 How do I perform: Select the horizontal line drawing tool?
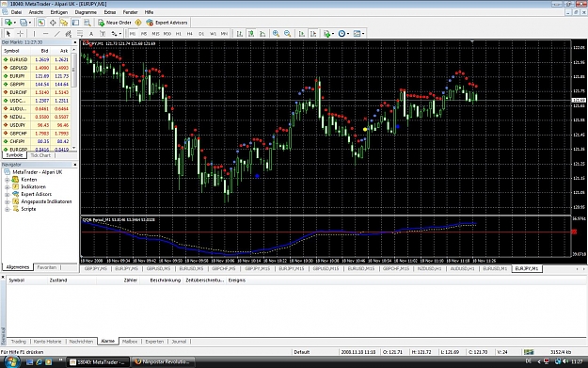point(45,33)
